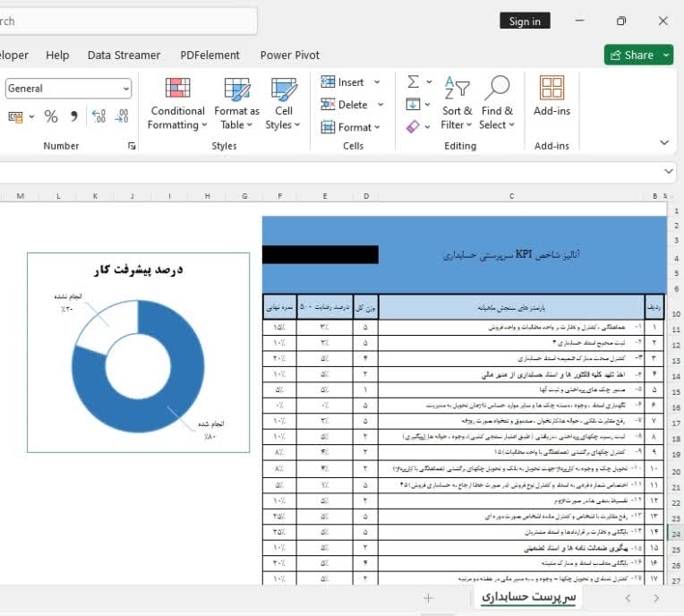
Task: Open Find & Select
Action: pyautogui.click(x=496, y=104)
